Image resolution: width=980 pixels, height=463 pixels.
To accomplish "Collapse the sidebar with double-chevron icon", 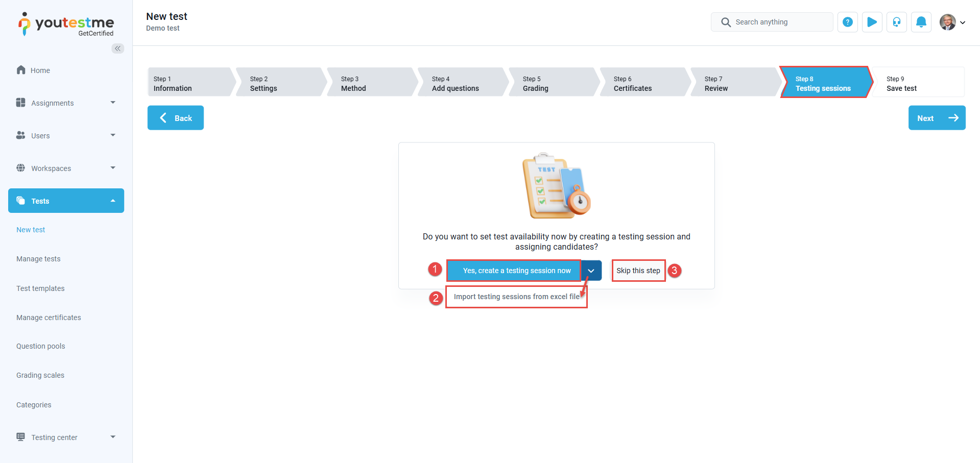I will [118, 48].
